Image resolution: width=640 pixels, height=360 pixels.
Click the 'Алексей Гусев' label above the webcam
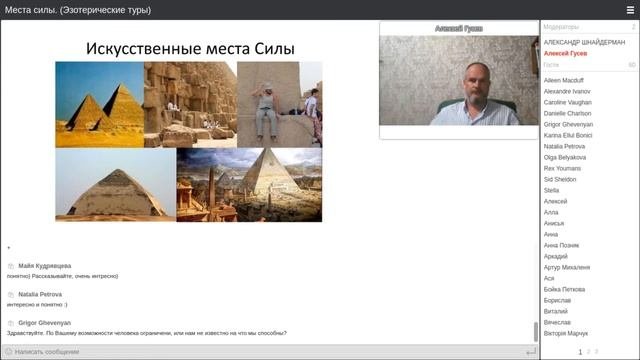click(x=459, y=29)
